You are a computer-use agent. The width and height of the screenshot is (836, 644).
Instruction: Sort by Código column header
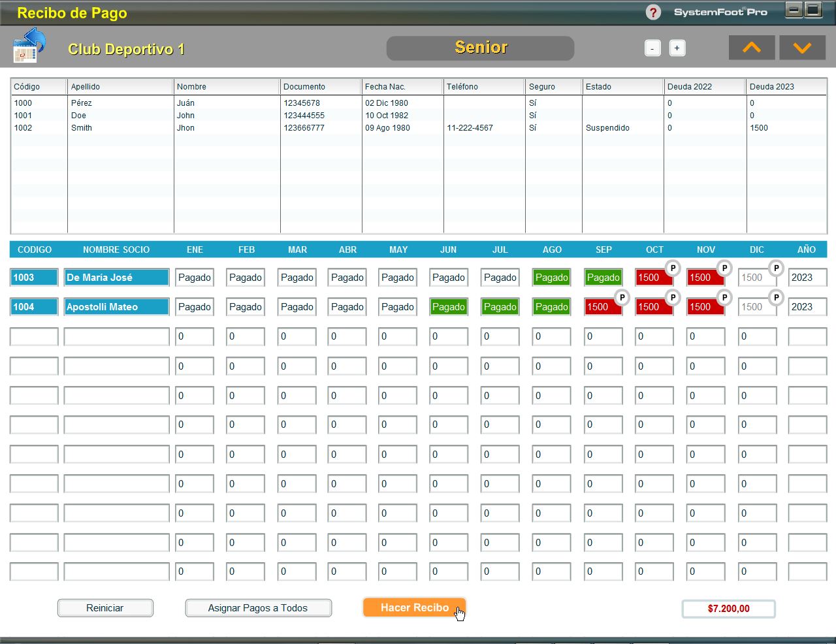(x=39, y=87)
